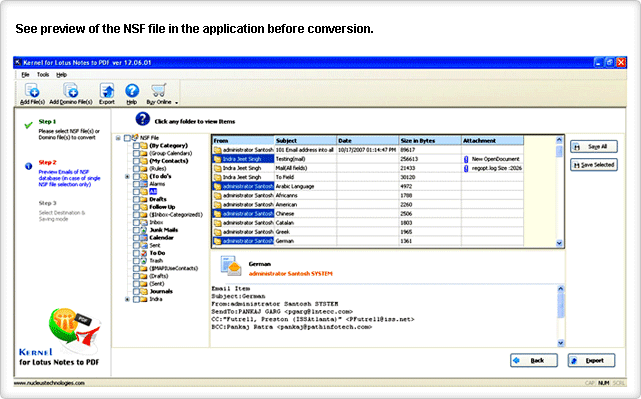Select the German email row
Image resolution: width=641 pixels, height=399 pixels.
click(368, 241)
